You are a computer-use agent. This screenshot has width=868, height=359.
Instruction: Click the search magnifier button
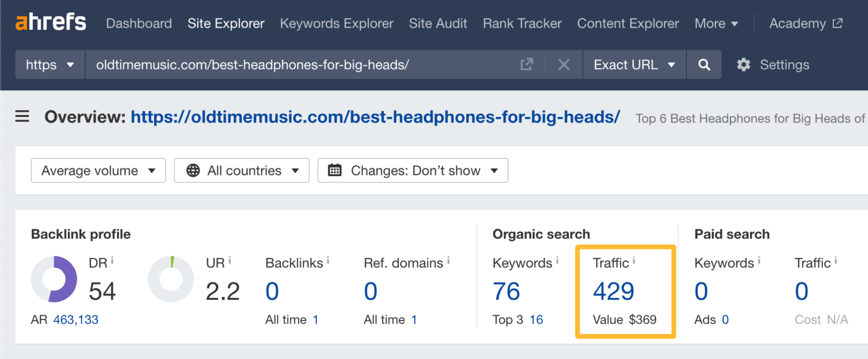pyautogui.click(x=704, y=65)
